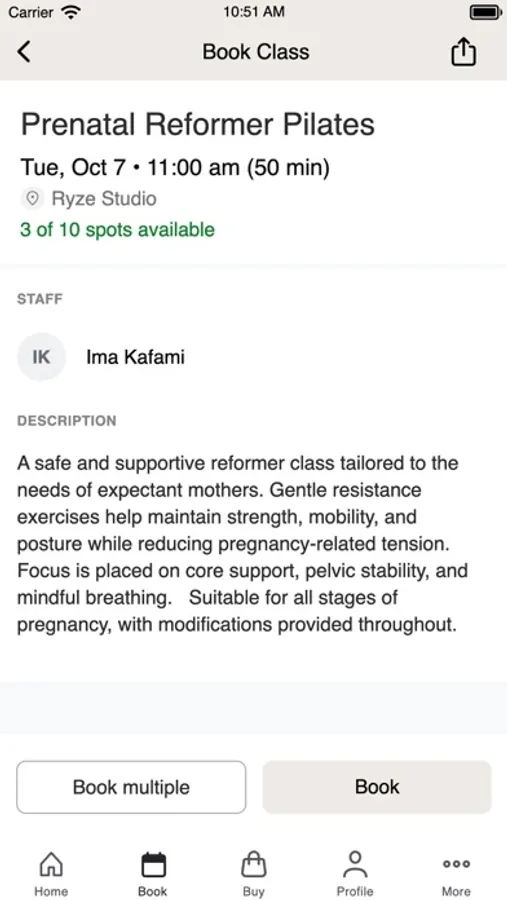Open the Buy shopping bag icon

[254, 864]
